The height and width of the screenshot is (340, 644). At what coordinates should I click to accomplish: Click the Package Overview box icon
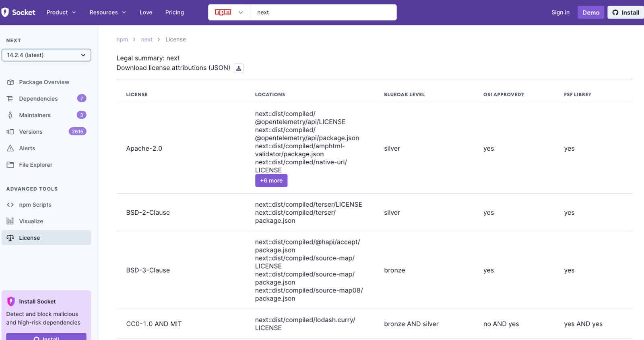tap(10, 82)
